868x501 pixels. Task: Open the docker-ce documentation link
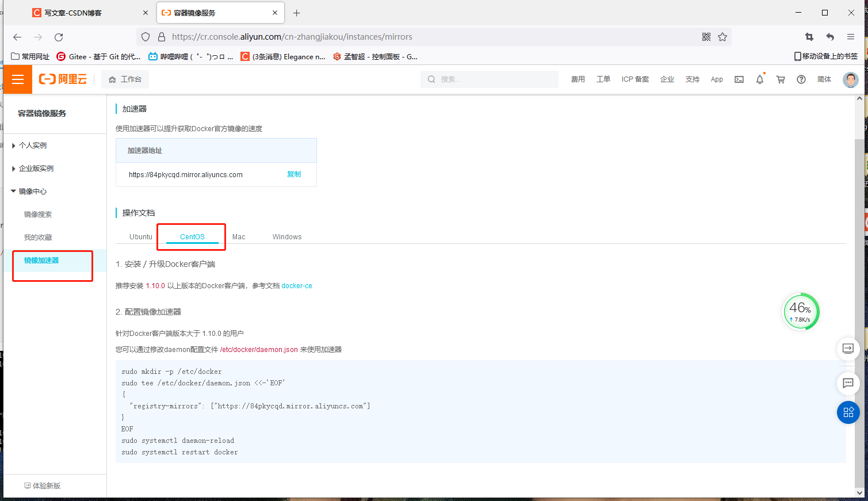point(297,286)
